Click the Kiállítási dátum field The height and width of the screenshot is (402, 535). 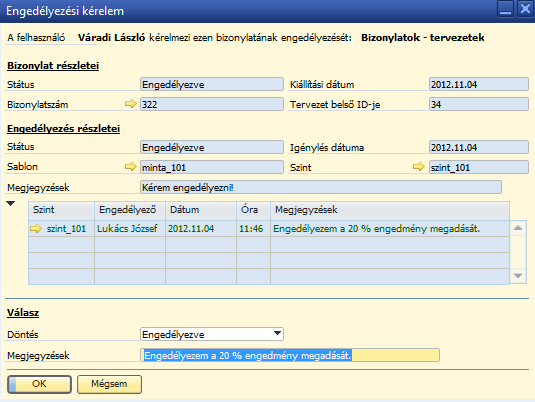(x=479, y=84)
